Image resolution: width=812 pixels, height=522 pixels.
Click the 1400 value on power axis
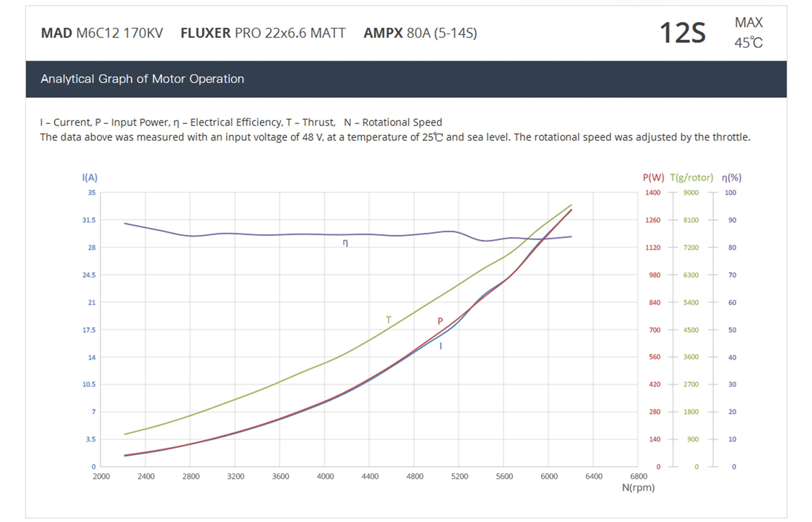coord(653,193)
